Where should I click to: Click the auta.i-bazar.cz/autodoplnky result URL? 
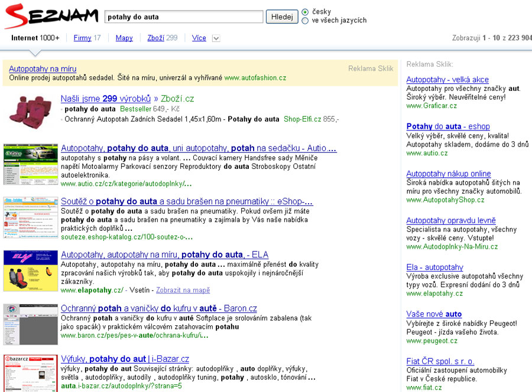(121, 386)
